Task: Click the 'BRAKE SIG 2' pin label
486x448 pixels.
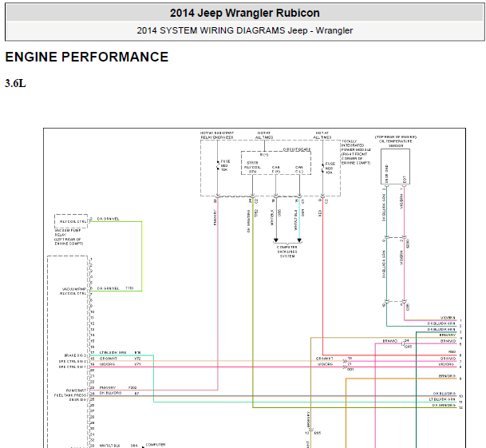Action: coord(75,355)
